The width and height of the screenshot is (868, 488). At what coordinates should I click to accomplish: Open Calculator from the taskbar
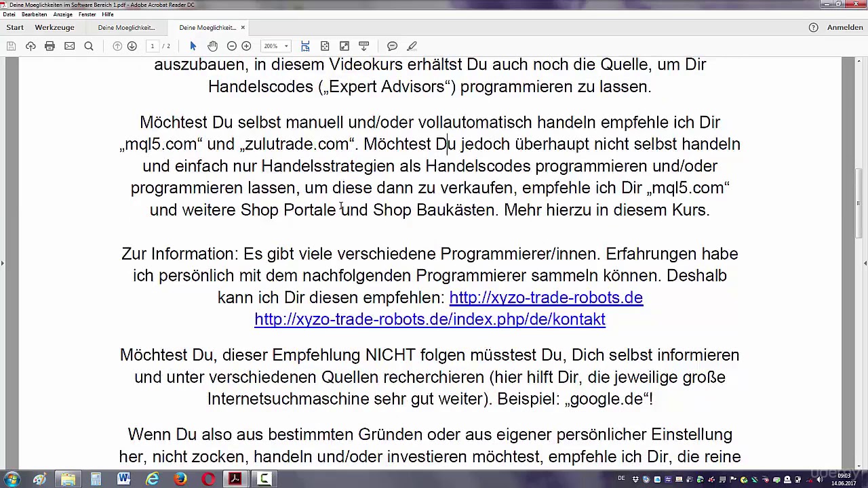point(96,480)
